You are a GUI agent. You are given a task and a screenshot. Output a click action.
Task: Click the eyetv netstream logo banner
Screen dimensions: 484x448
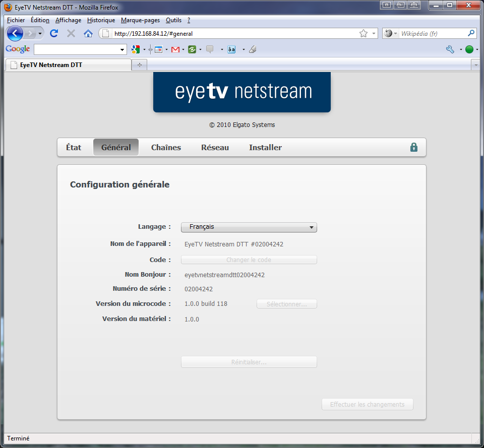click(242, 92)
